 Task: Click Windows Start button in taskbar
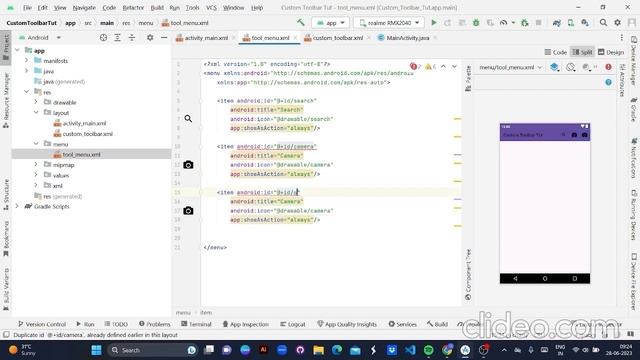point(96,350)
